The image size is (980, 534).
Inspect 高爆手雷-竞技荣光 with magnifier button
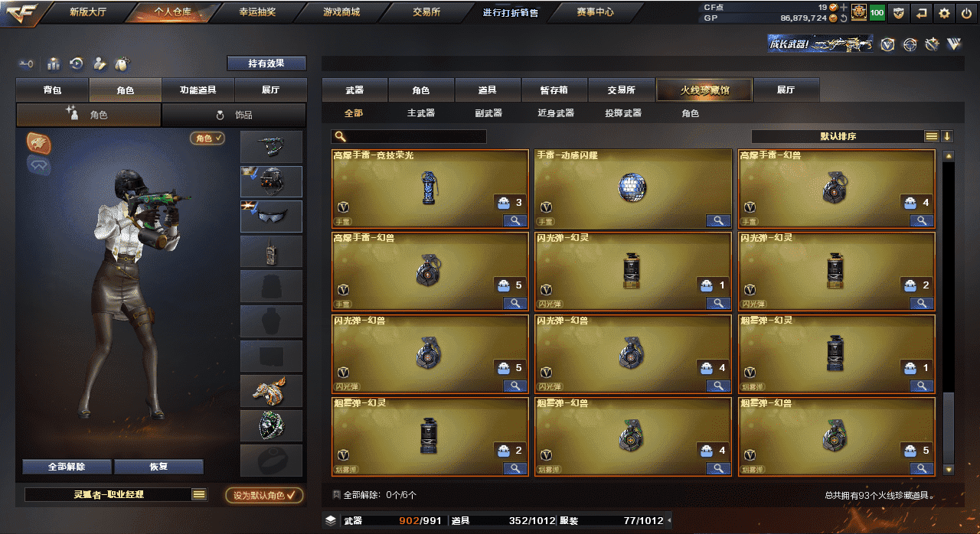tap(515, 220)
